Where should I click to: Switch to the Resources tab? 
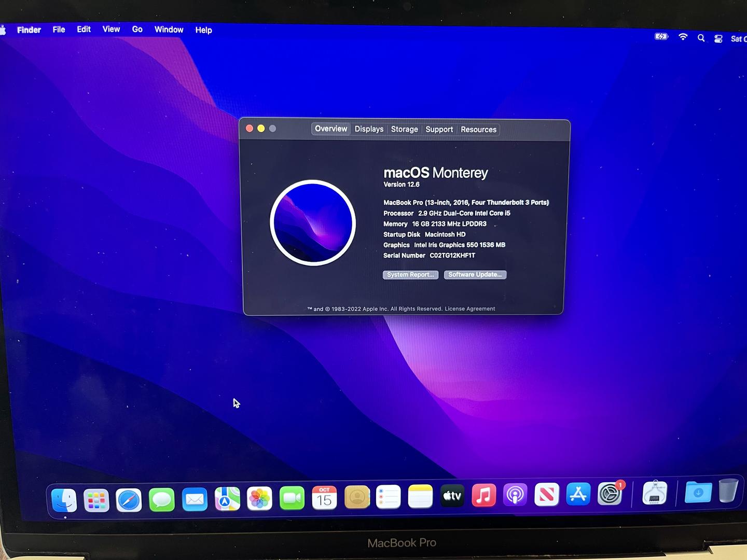pos(479,130)
